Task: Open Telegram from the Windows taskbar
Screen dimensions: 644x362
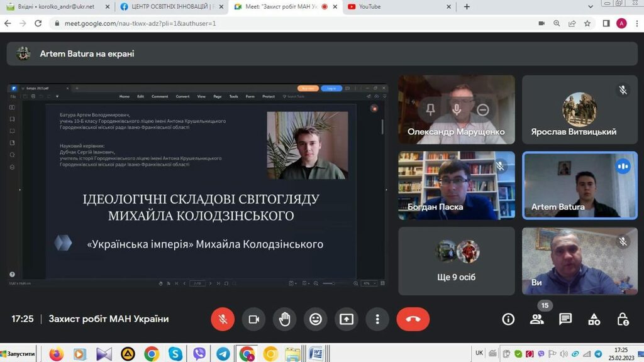Action: [x=223, y=354]
